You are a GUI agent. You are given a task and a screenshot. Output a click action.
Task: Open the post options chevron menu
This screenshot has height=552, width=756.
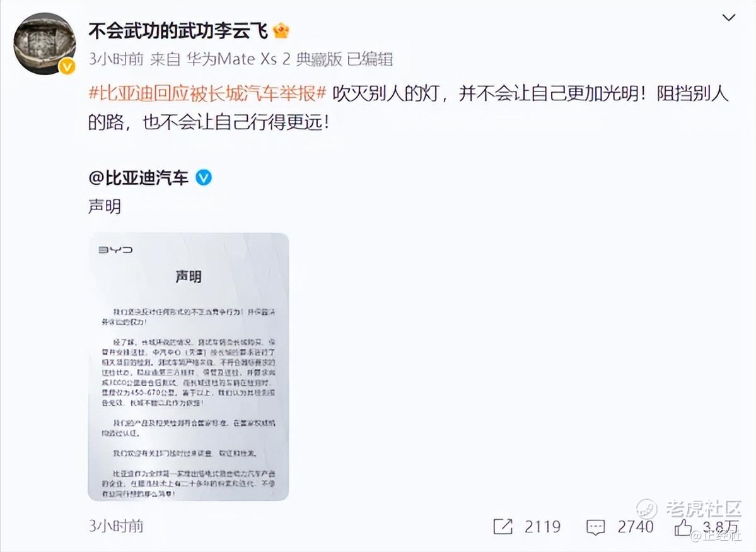click(728, 18)
